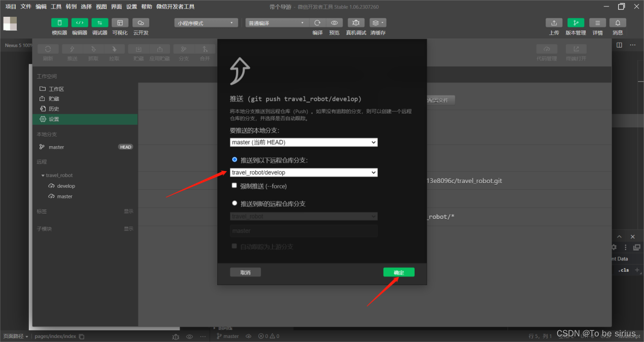Screen dimensions: 644x342
Task: Select 设置 in the workspace sidebar
Action: click(85, 119)
